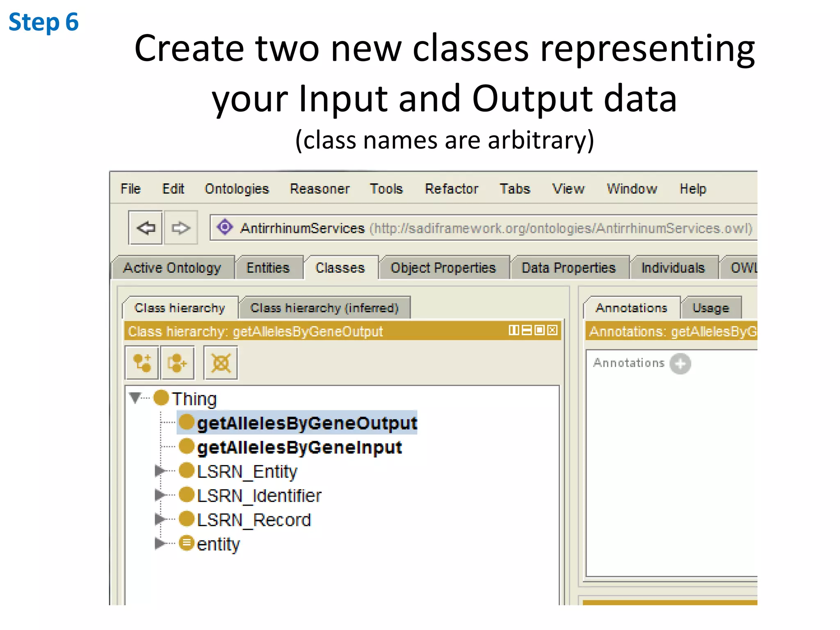Click the ontology diamond icon
The image size is (840, 630).
pyautogui.click(x=225, y=227)
